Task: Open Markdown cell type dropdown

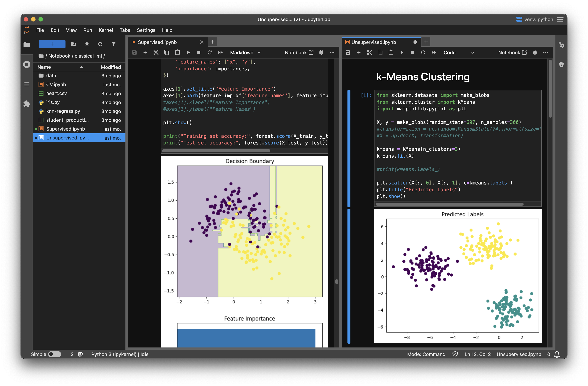Action: click(245, 52)
